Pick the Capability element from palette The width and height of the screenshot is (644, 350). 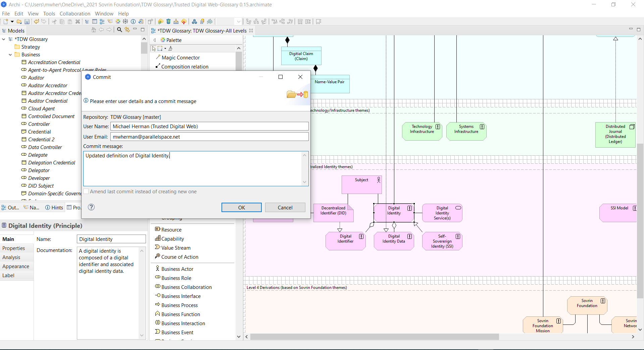(x=172, y=239)
